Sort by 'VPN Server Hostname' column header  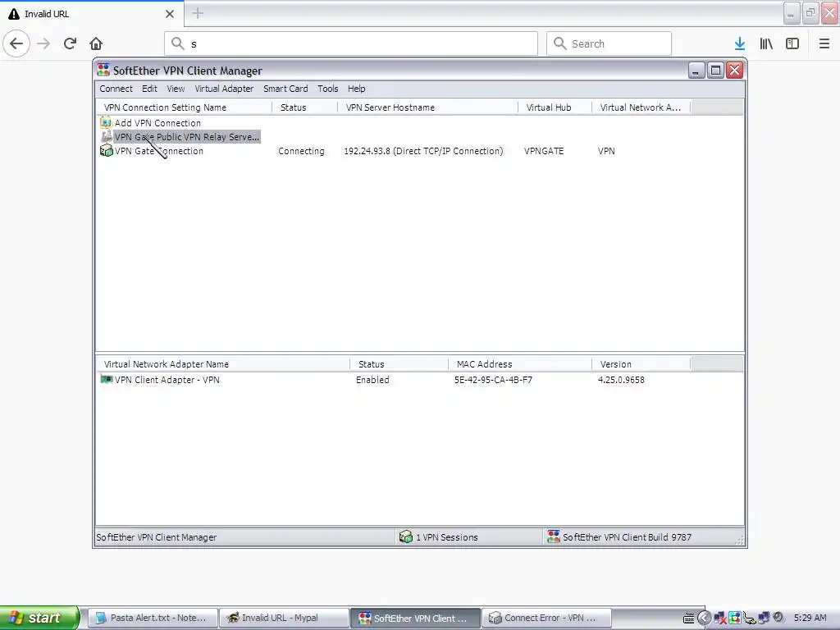428,107
